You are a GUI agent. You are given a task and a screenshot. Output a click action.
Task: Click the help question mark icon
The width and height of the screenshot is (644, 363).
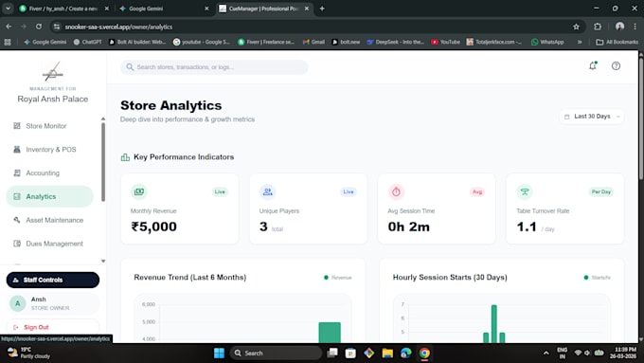(616, 65)
